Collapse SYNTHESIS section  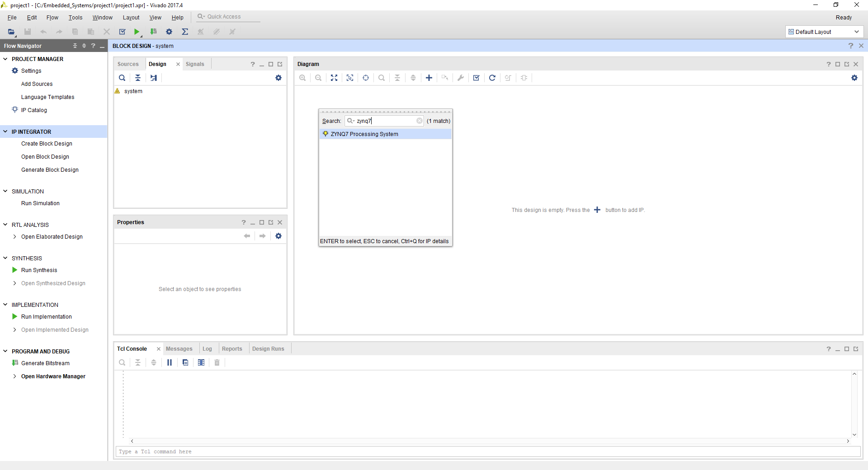coord(5,258)
